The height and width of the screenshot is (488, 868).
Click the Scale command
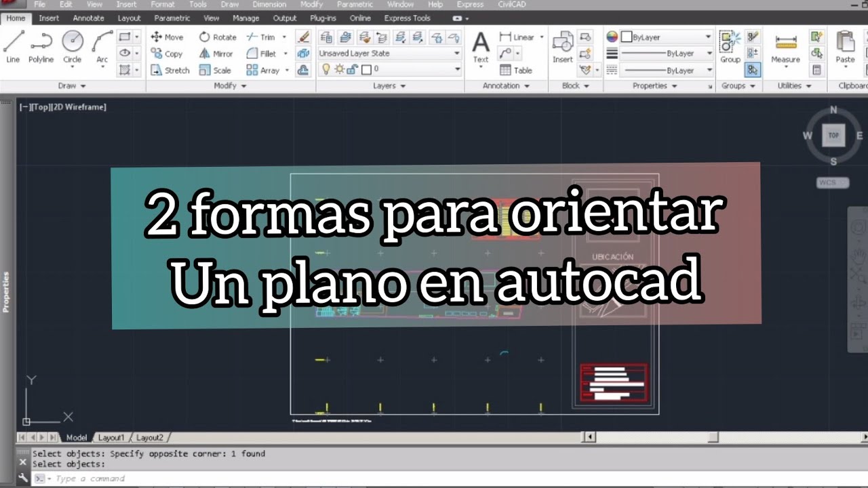(x=215, y=70)
